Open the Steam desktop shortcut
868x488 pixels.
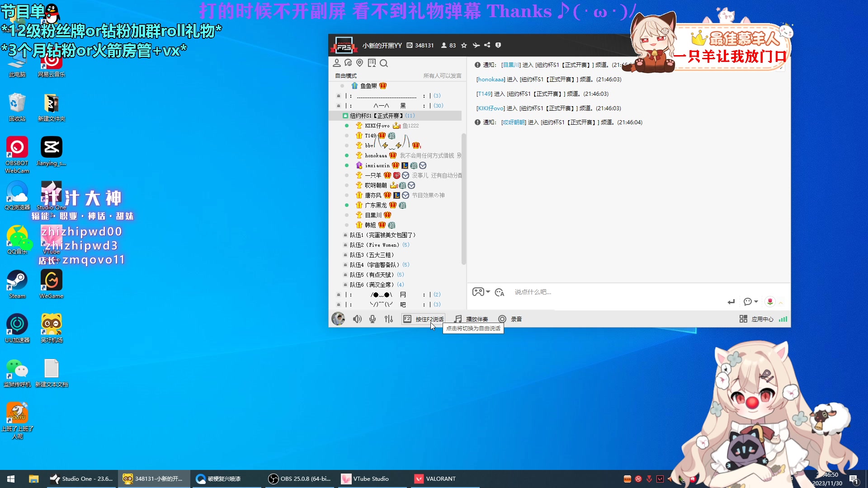point(17,284)
